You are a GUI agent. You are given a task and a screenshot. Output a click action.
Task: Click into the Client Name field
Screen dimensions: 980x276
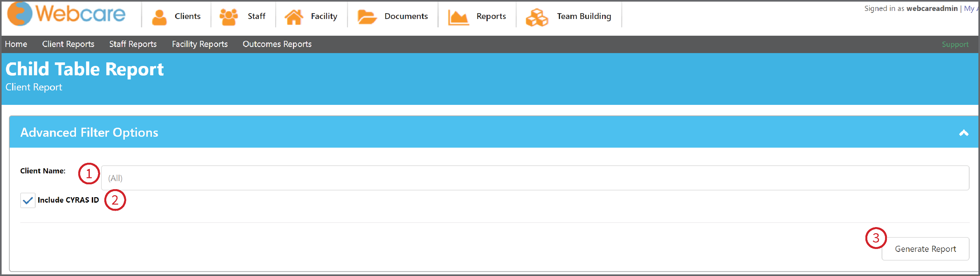pyautogui.click(x=535, y=178)
